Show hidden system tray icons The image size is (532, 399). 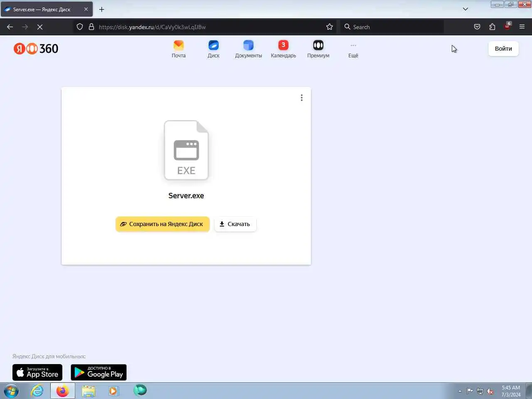[460, 391]
